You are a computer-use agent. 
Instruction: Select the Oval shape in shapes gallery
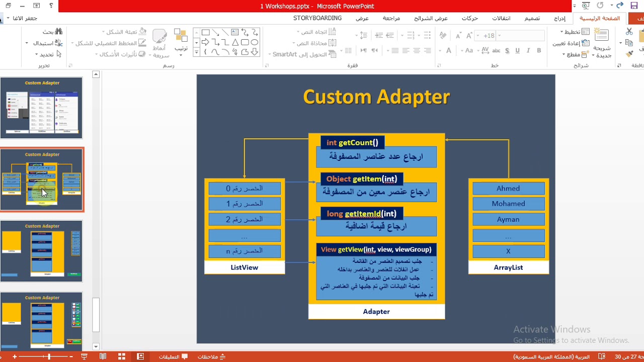click(x=255, y=42)
